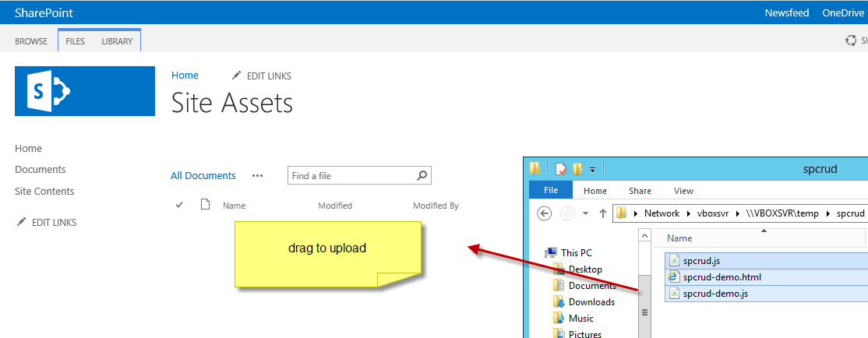Click navigation pane scrollbar up arrow

[644, 236]
